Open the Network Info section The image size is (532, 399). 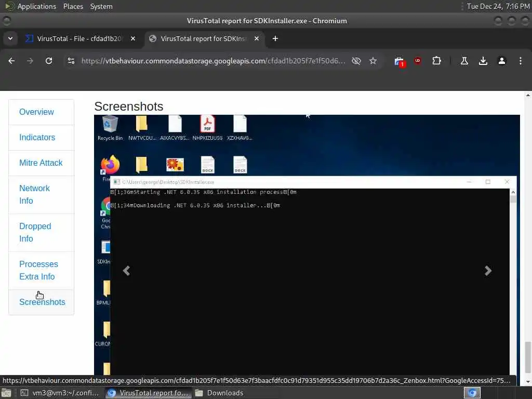pyautogui.click(x=34, y=194)
